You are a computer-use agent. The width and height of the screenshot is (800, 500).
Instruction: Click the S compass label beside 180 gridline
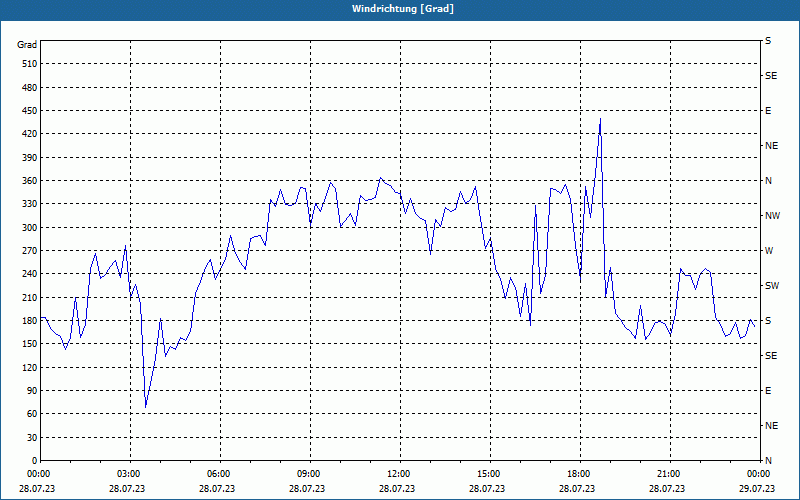(768, 321)
